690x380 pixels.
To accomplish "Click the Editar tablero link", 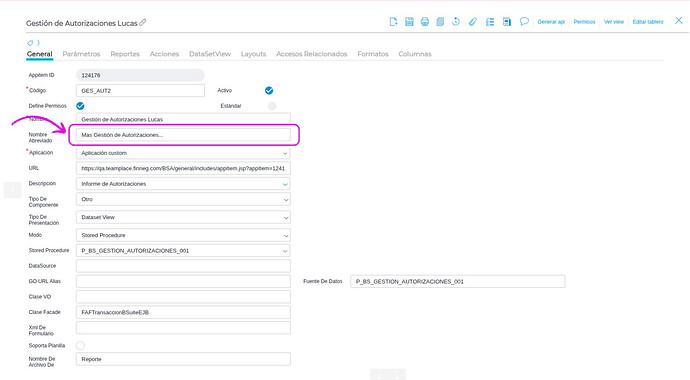I will pyautogui.click(x=648, y=22).
